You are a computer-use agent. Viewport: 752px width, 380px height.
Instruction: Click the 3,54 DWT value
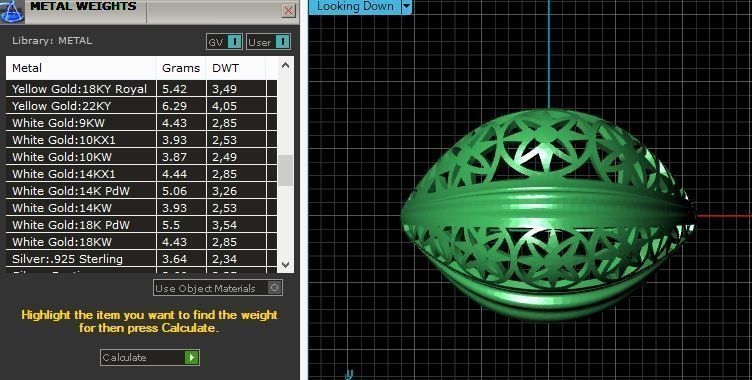(224, 225)
